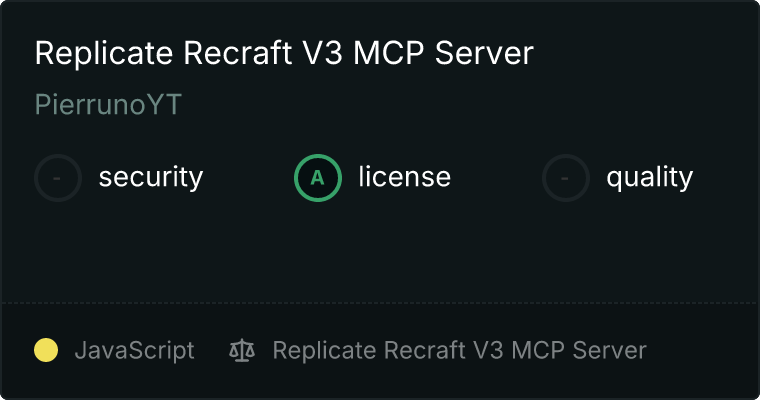Click the empty quality grade circle
760x400 pixels.
[x=566, y=178]
